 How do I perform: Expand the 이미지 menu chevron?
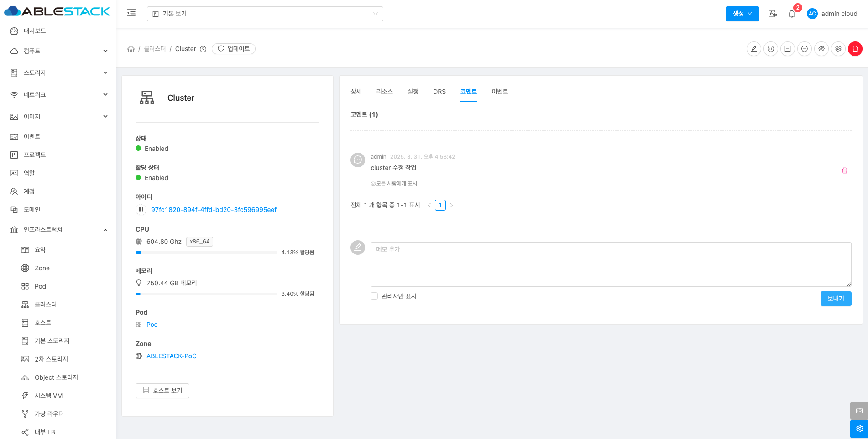105,117
